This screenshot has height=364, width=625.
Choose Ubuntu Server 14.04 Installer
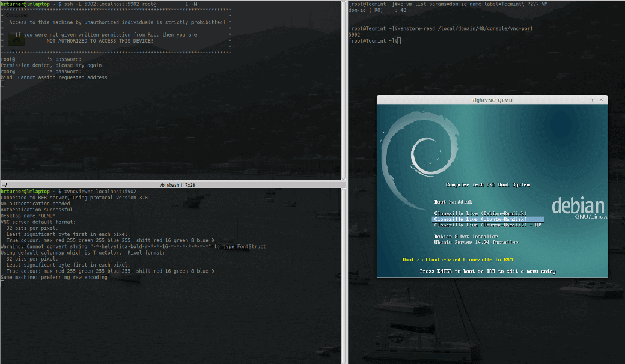pos(475,242)
